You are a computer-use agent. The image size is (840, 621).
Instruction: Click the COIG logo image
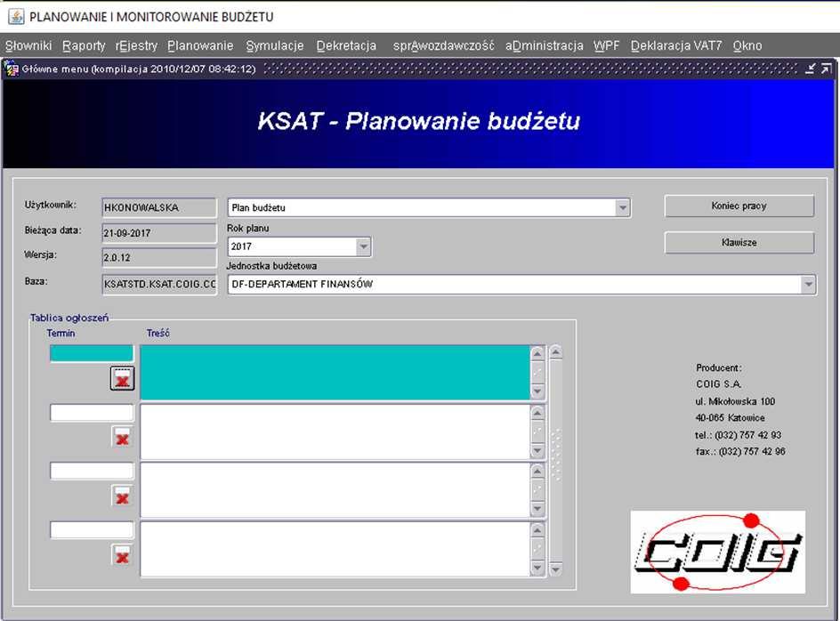[718, 552]
